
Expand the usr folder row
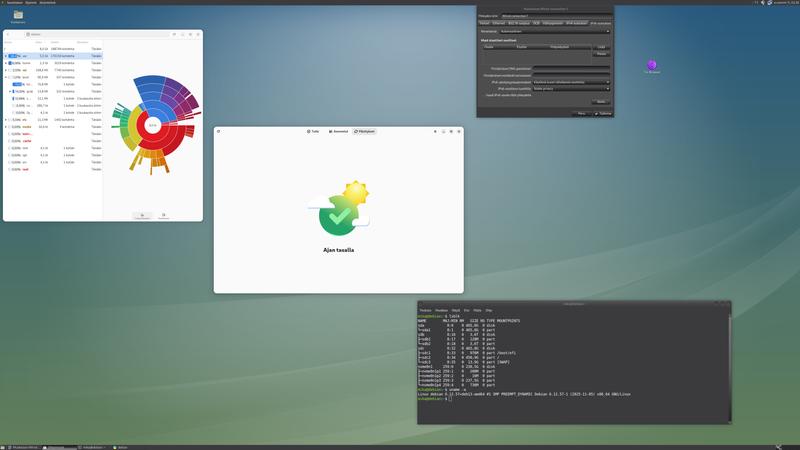point(6,55)
